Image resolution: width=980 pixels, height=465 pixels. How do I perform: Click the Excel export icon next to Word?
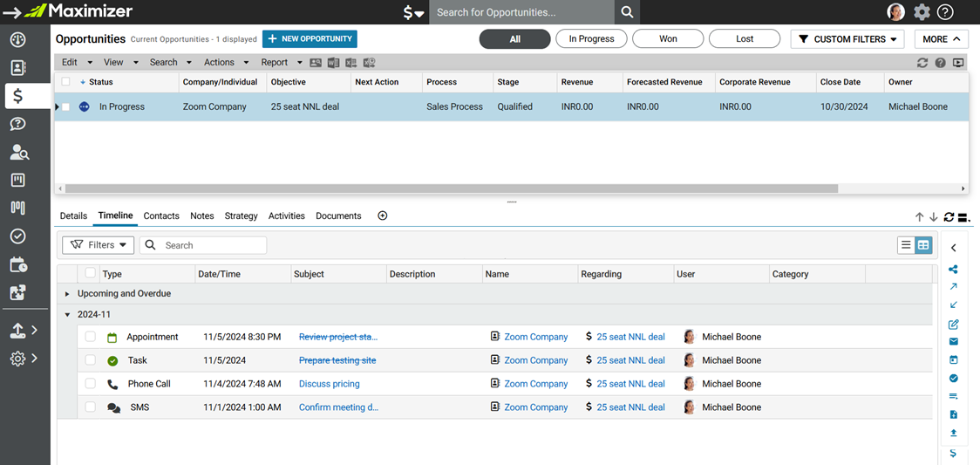(350, 63)
